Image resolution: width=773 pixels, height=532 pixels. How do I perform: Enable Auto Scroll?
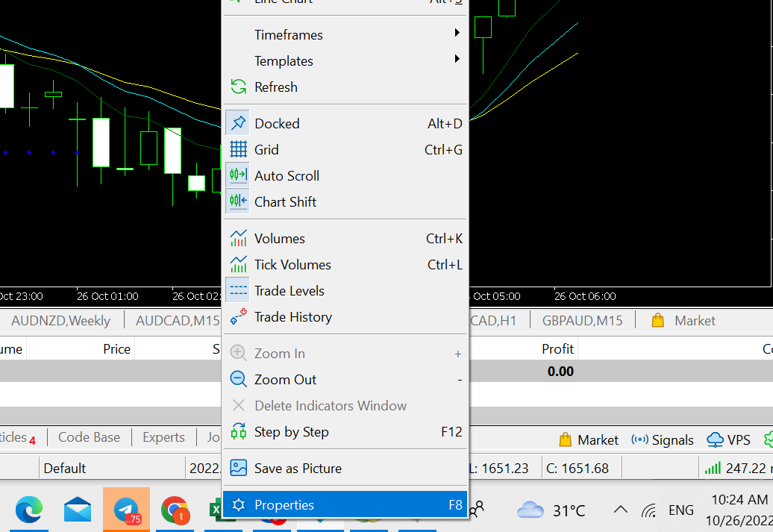286,175
